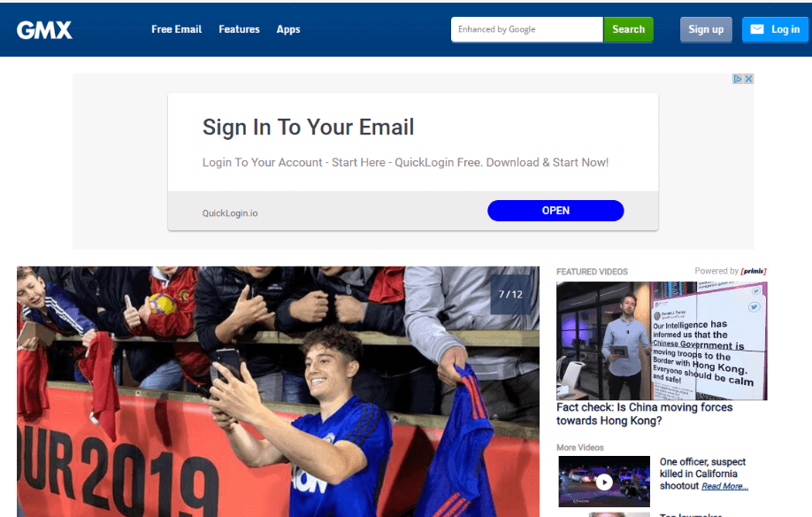Open the Features menu item

pyautogui.click(x=239, y=29)
